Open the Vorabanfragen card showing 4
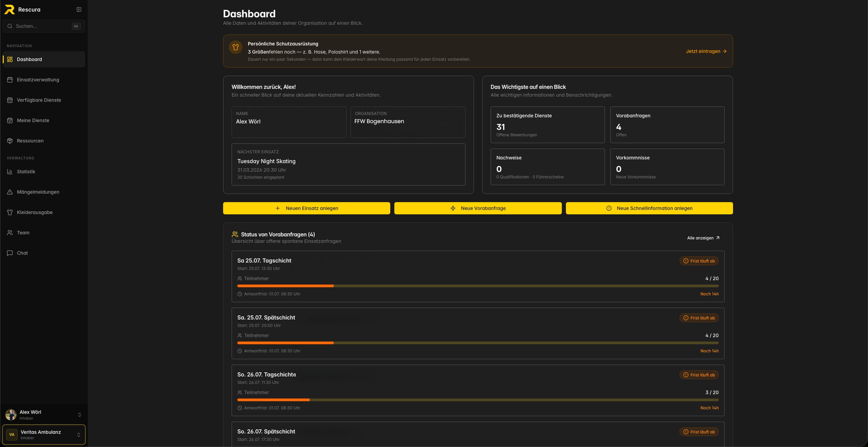Image resolution: width=868 pixels, height=447 pixels. (667, 125)
